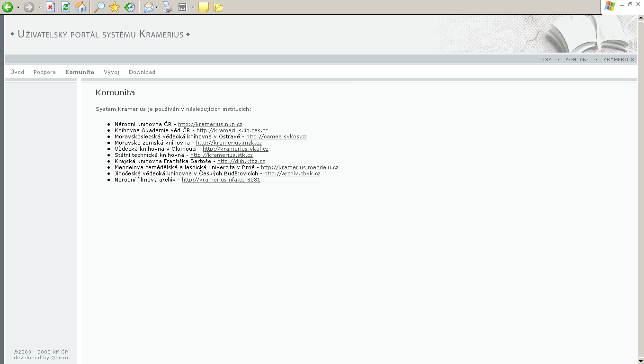Open the http://kramerius.nfa.cz:8081 link
Image resolution: width=644 pixels, height=364 pixels.
[x=221, y=180]
